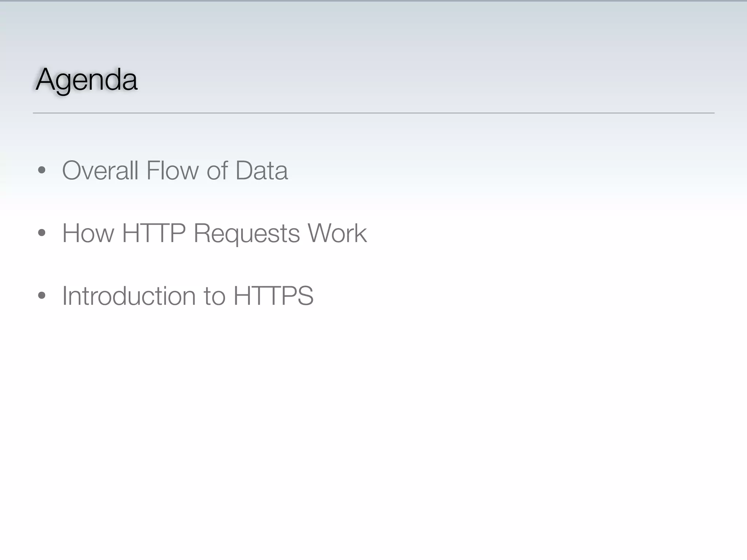Click the word "to" in the third bullet
This screenshot has width=747, height=560.
[x=214, y=296]
